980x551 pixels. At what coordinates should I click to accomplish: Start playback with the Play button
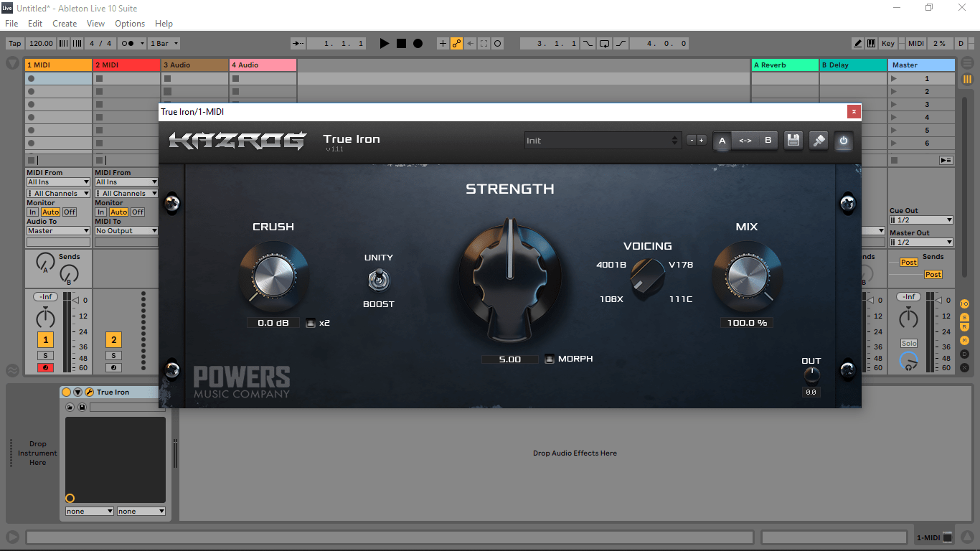click(385, 43)
